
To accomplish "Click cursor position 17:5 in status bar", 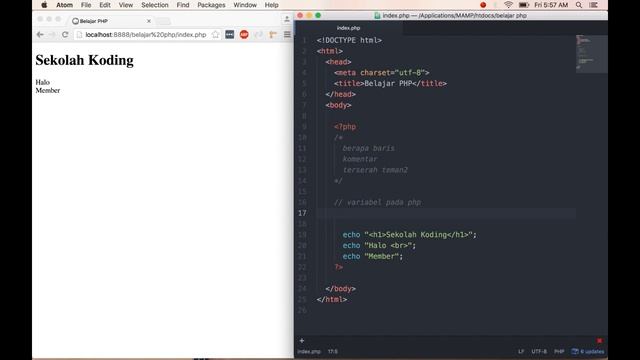I will point(333,351).
